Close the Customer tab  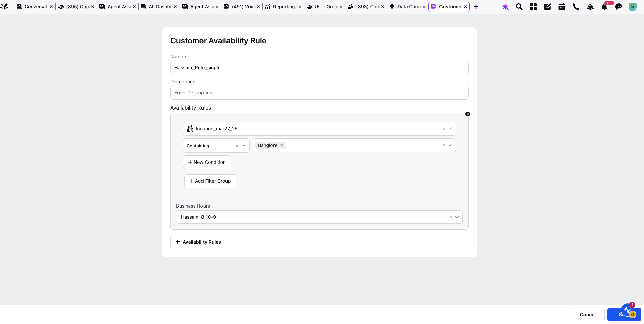(x=466, y=7)
